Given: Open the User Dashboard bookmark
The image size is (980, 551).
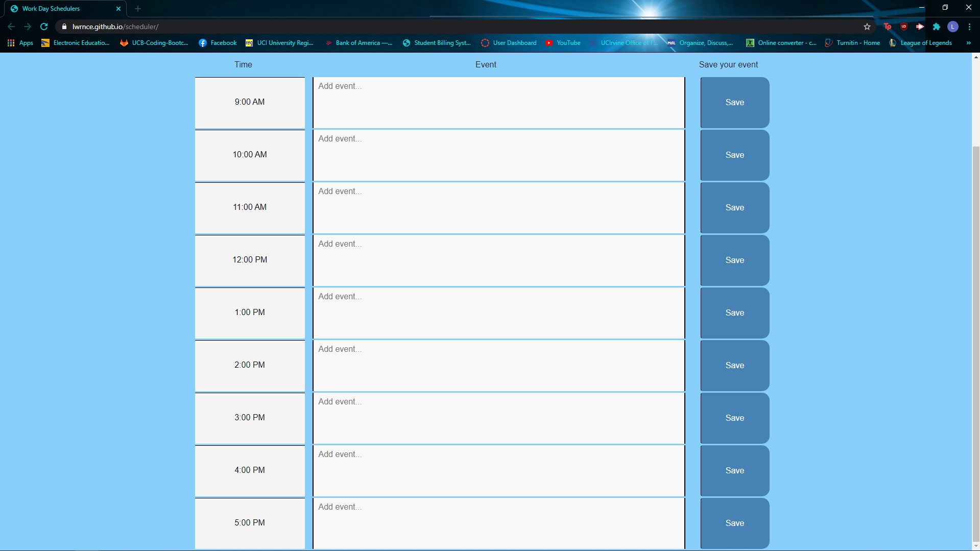Looking at the screenshot, I should point(509,43).
